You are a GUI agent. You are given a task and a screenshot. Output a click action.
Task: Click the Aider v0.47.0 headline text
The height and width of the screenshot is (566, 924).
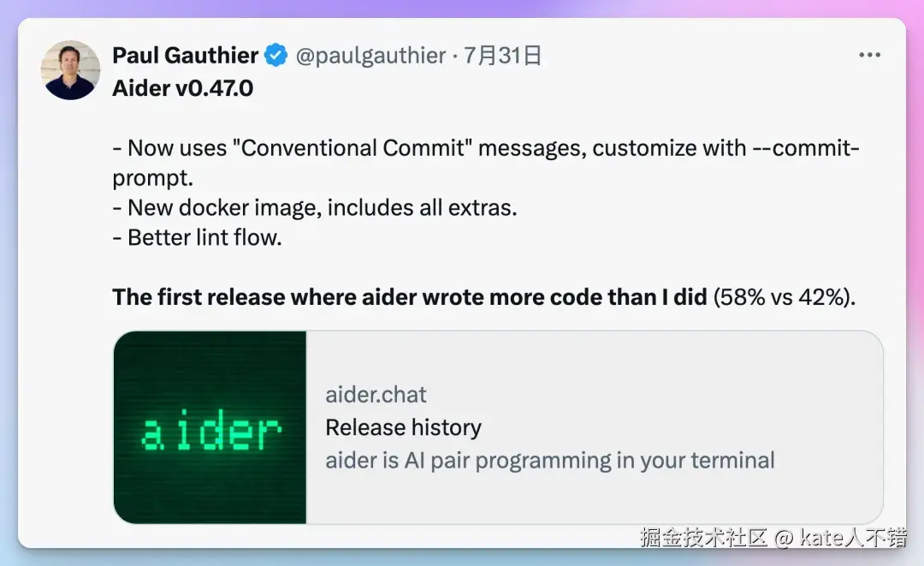(x=183, y=88)
